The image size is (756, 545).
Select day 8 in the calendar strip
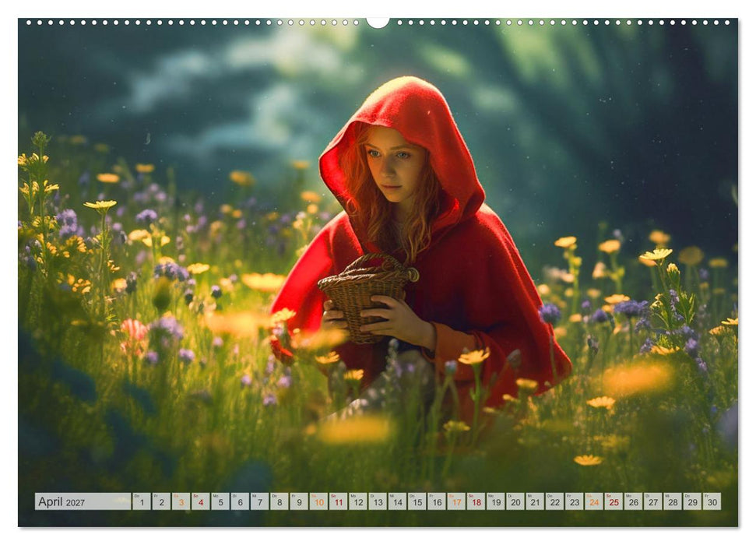[280, 501]
